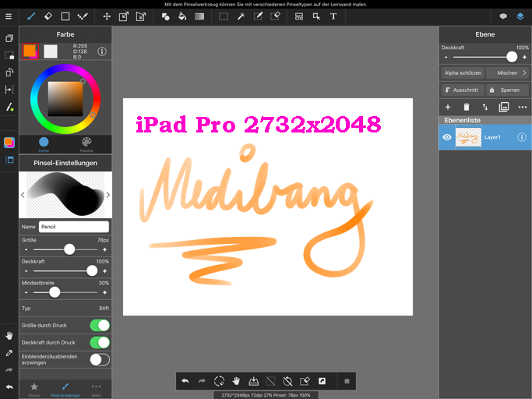Rotate canvas using bottom bar rotate icon
This screenshot has height=399, width=532.
click(x=219, y=381)
